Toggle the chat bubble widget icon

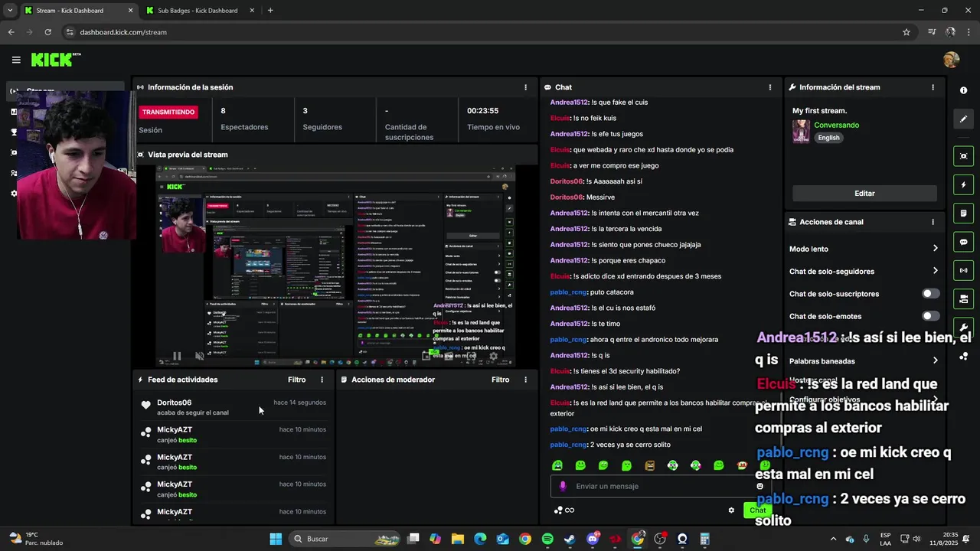click(x=963, y=242)
